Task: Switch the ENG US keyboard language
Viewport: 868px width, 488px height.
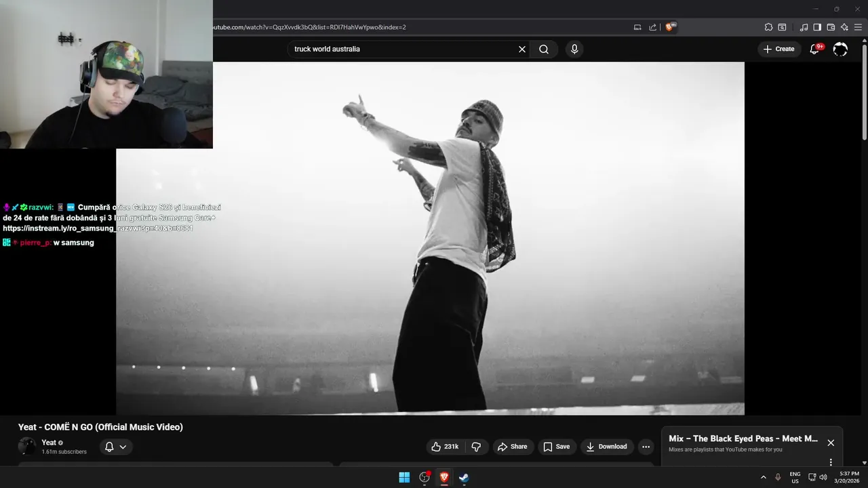Action: [795, 477]
